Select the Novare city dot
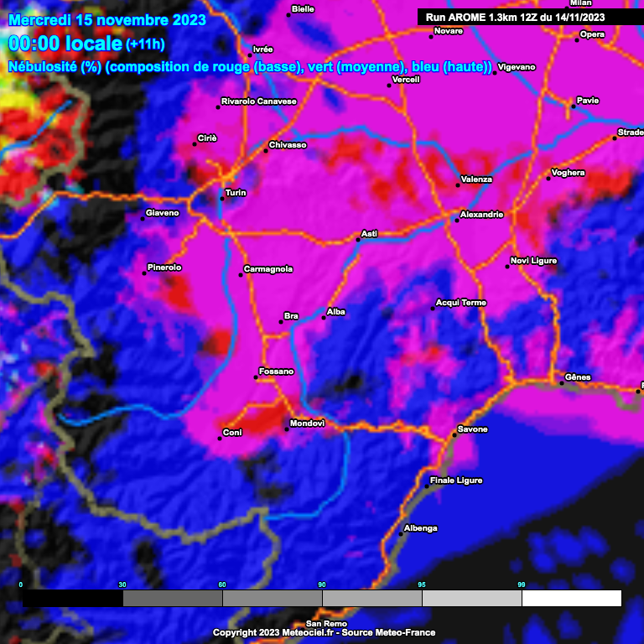This screenshot has width=644, height=644. (x=431, y=36)
